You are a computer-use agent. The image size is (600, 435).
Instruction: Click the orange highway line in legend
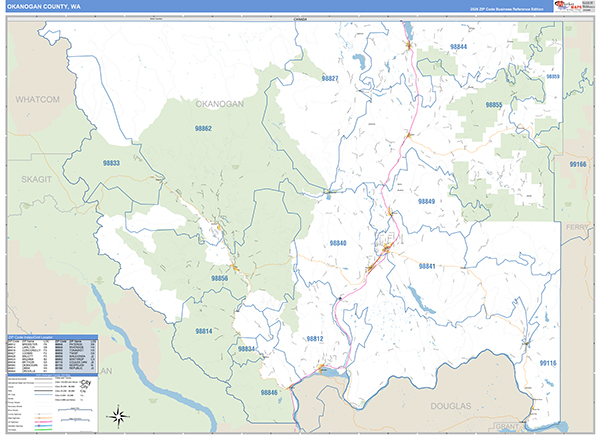(43, 418)
